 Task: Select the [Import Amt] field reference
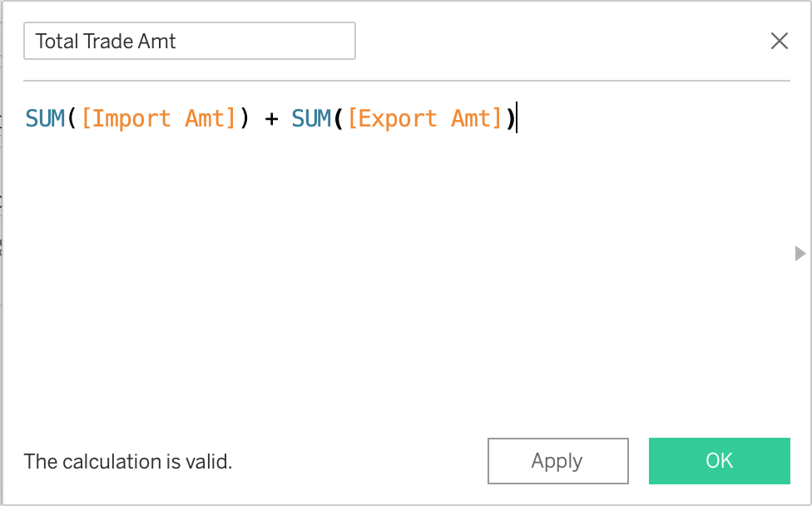click(x=159, y=118)
